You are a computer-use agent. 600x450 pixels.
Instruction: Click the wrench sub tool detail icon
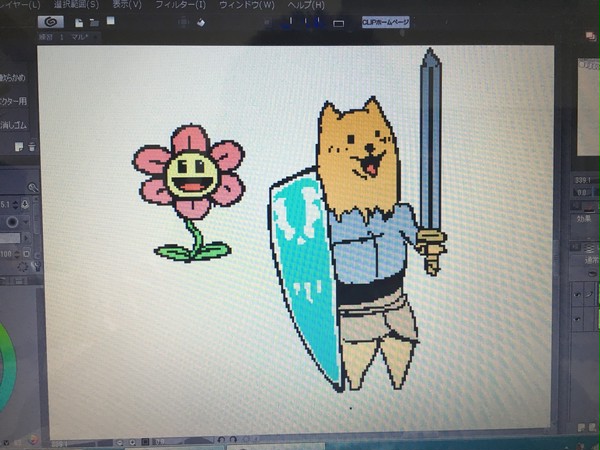click(x=37, y=266)
